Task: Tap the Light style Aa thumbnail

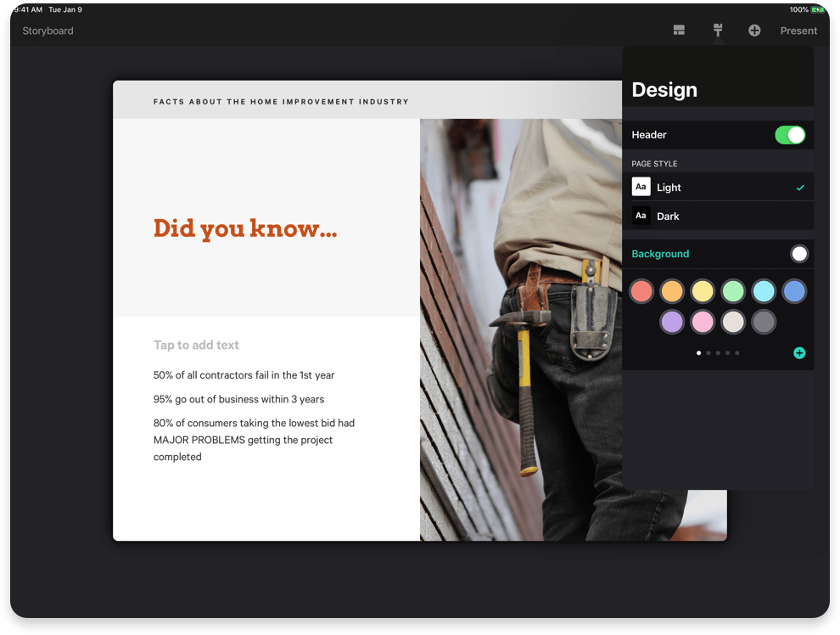Action: click(641, 187)
